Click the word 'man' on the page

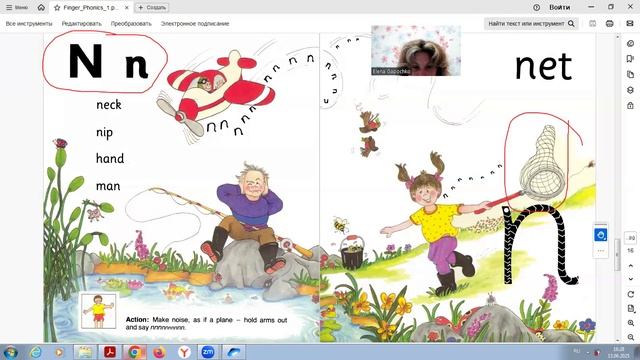[108, 186]
